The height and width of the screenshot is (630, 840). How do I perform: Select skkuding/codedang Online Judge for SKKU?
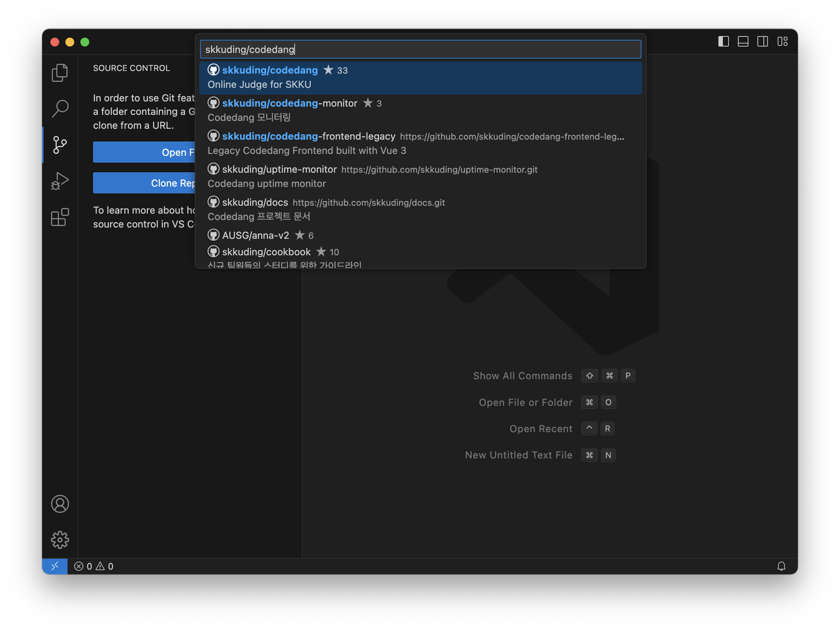420,77
